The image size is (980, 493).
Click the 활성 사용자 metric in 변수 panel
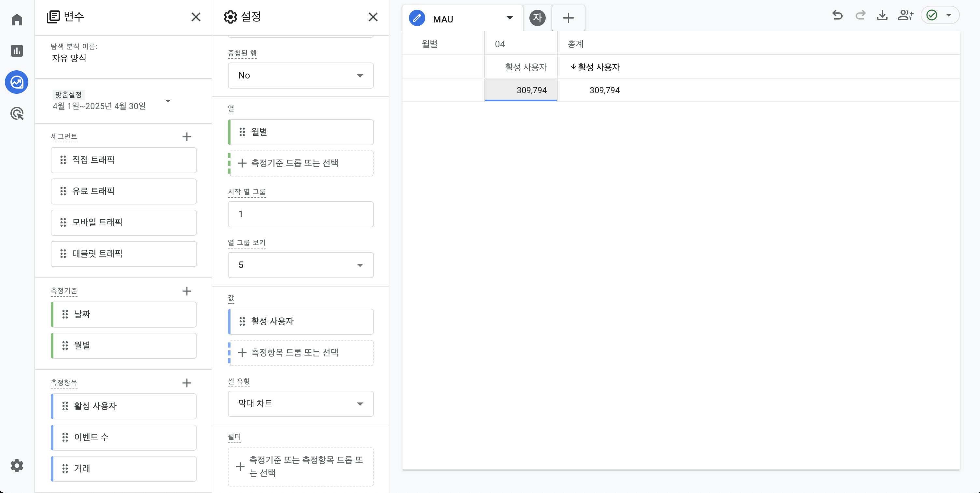(124, 406)
